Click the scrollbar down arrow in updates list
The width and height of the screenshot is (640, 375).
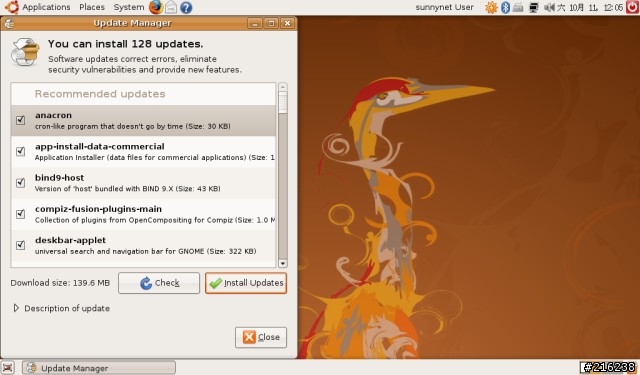point(282,263)
